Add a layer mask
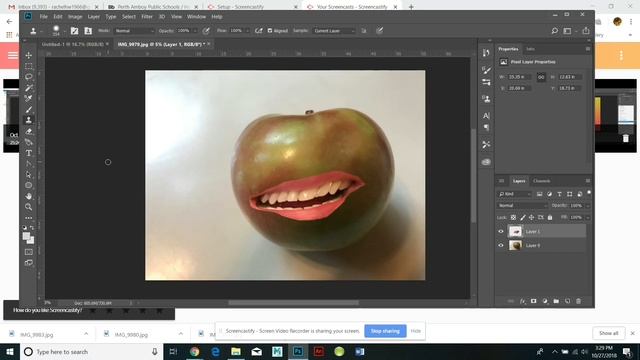This screenshot has height=360, width=640. point(533,301)
